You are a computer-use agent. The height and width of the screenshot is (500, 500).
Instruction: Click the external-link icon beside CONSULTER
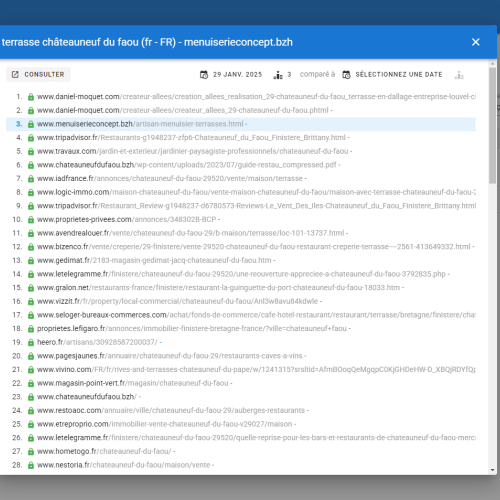(x=15, y=74)
